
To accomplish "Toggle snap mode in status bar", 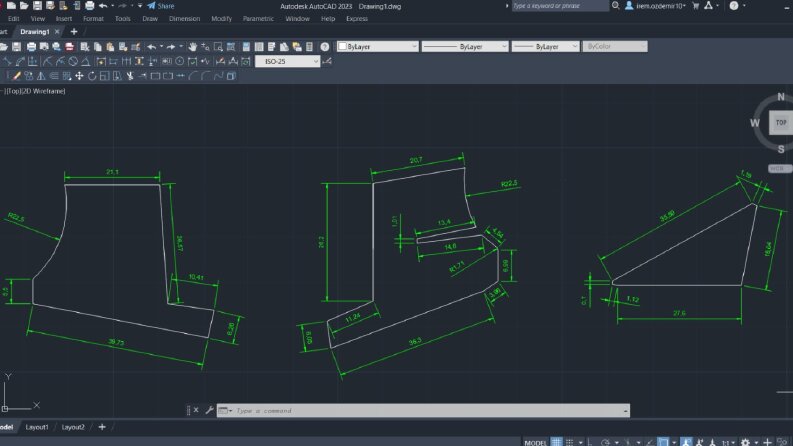I will 569,442.
